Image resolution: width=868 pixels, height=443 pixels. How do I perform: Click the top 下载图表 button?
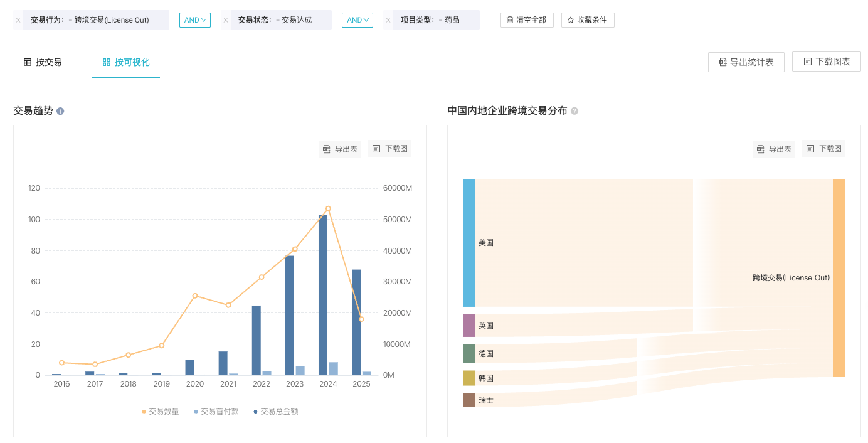(x=827, y=61)
